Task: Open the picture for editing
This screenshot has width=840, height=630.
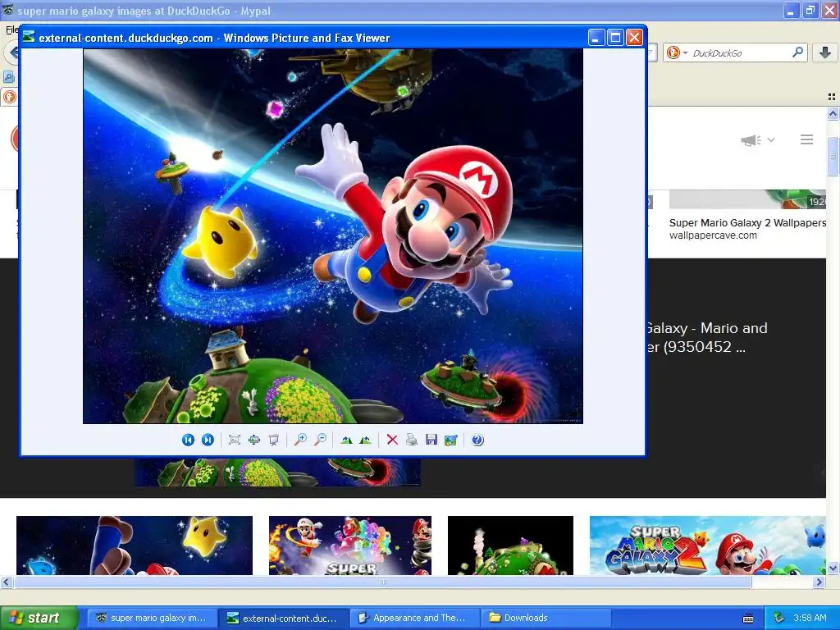Action: coord(451,440)
